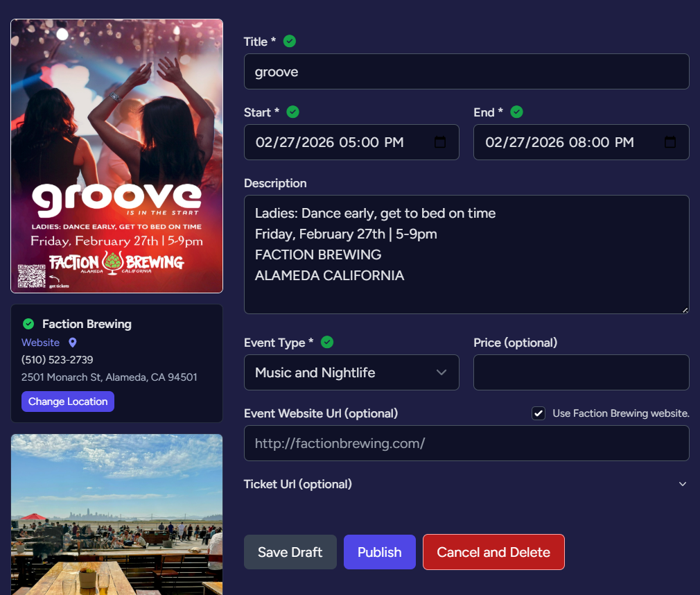Click the verified checkmark beside Faction Brewing

coord(28,324)
